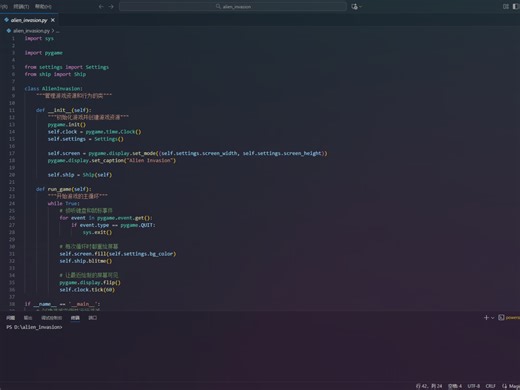Click line number 8 in the gutter

[x=13, y=89]
